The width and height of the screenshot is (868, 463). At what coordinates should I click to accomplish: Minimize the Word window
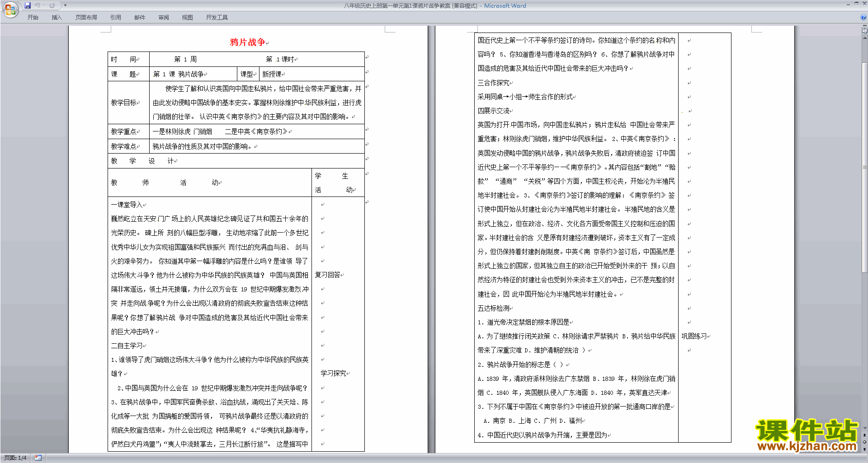pos(848,4)
